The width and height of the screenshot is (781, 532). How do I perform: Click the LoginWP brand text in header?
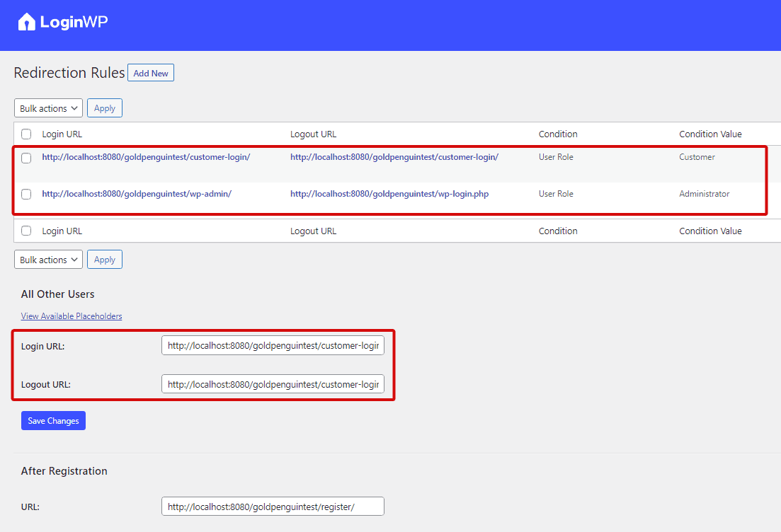pyautogui.click(x=74, y=22)
